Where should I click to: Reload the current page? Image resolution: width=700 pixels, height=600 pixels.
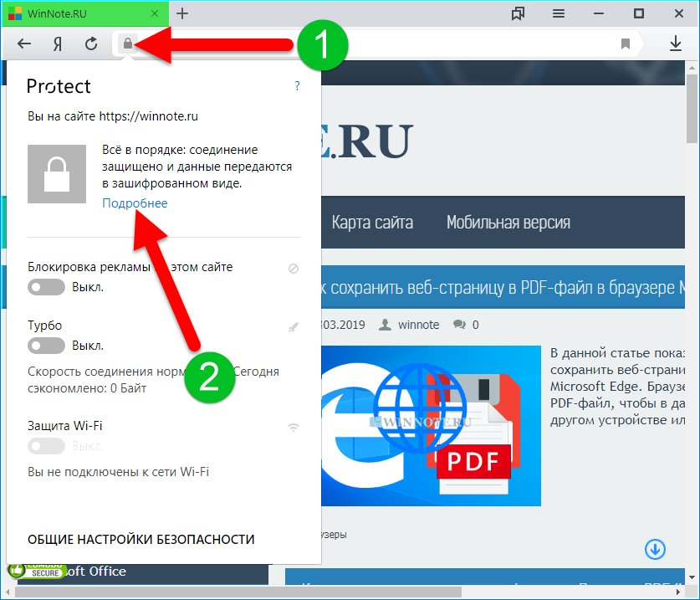[x=91, y=44]
